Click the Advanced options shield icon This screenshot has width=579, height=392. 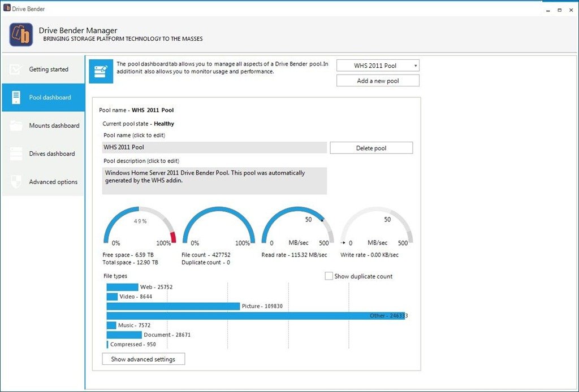tap(16, 182)
